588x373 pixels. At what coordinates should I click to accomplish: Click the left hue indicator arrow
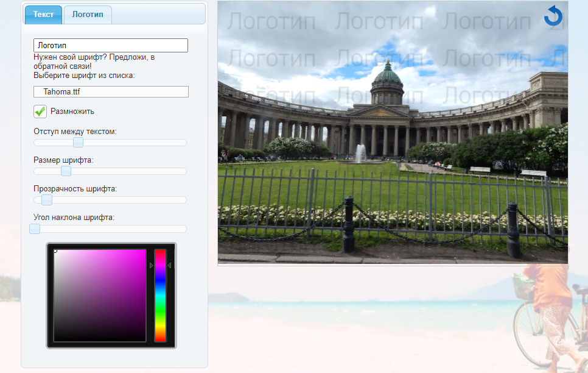click(x=152, y=265)
